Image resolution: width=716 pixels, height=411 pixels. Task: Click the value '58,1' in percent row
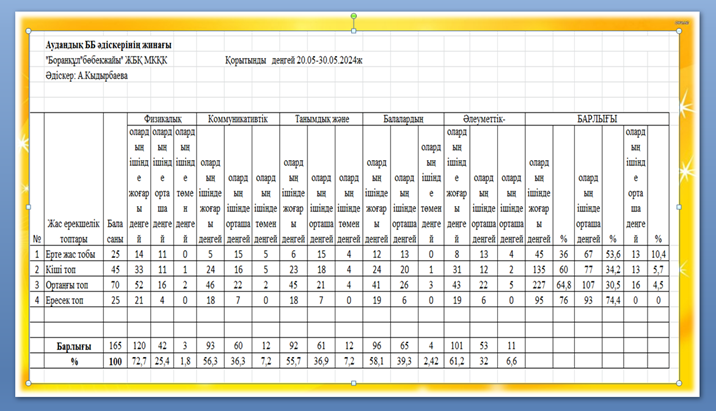click(376, 361)
